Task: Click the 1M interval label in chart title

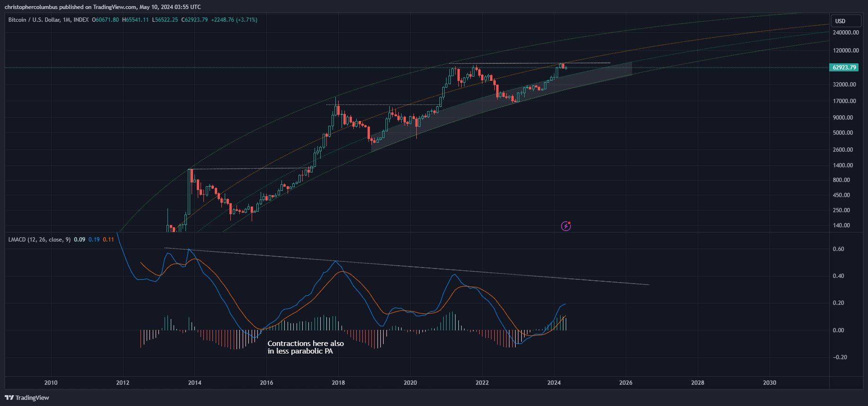Action: point(67,20)
